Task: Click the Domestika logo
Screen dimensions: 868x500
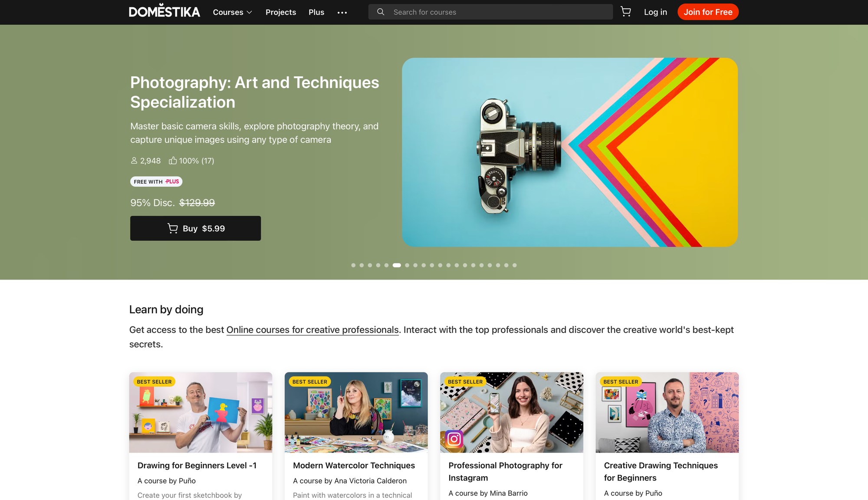Action: coord(164,11)
